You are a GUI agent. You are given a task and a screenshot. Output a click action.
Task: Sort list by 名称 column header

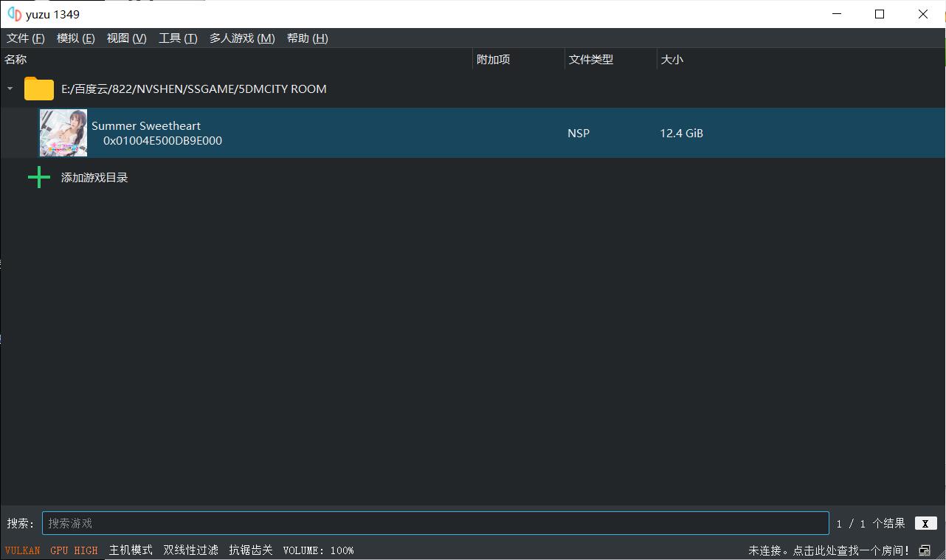click(15, 60)
